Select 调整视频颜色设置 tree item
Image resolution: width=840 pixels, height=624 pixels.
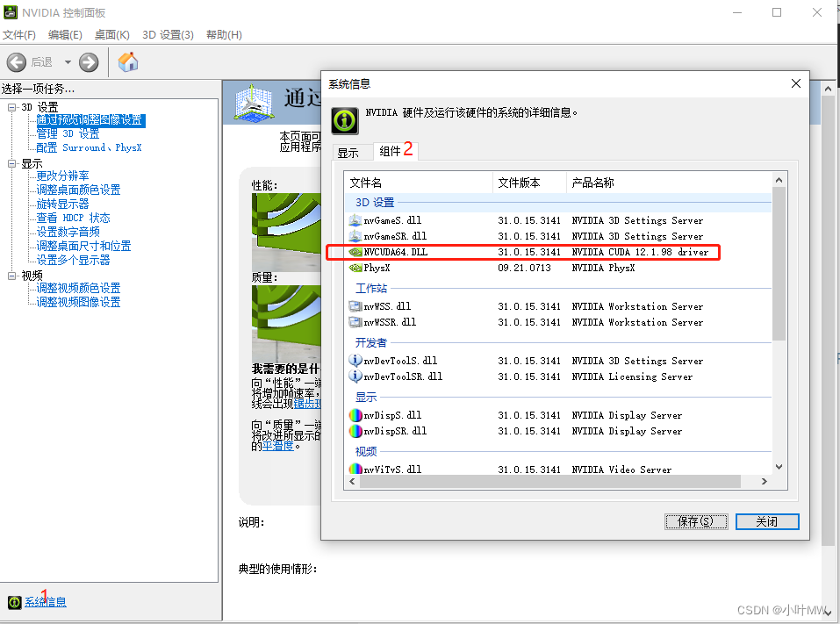(78, 288)
